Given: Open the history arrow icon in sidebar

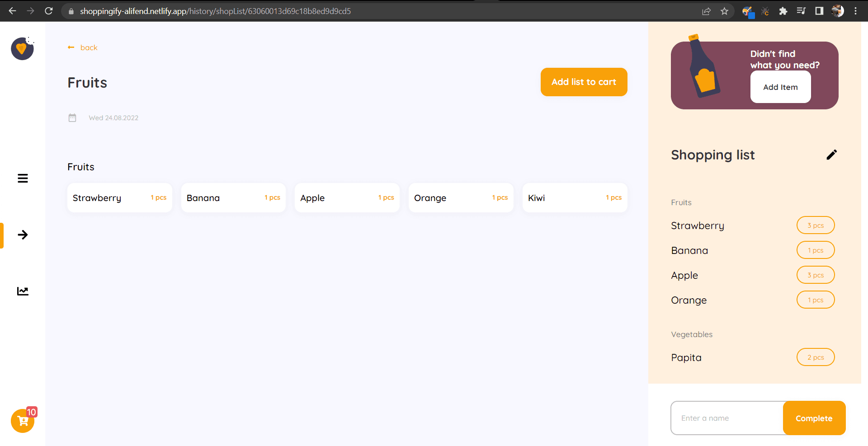Looking at the screenshot, I should coord(23,235).
